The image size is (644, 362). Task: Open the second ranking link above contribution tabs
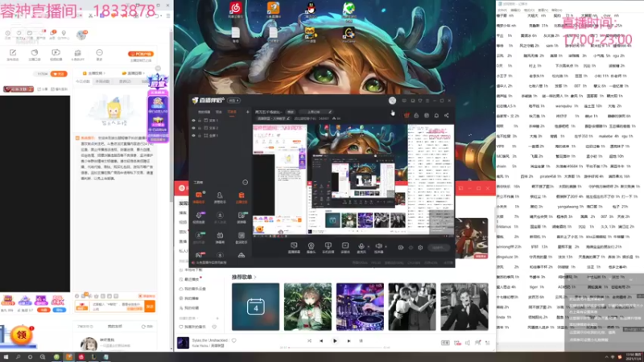pos(132,73)
